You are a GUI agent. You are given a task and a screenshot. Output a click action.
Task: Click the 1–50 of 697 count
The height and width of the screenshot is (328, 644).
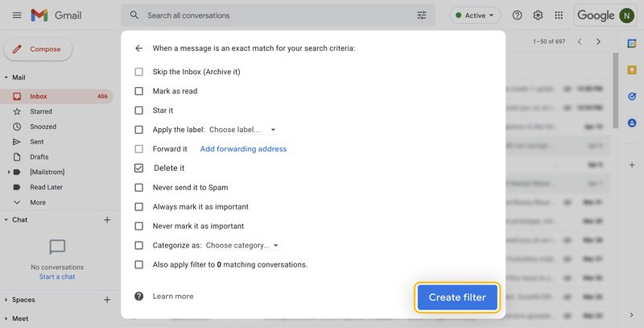click(549, 42)
